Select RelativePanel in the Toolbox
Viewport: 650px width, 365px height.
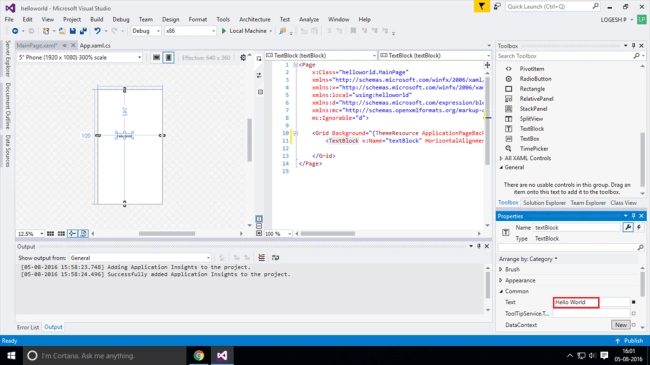(x=536, y=99)
